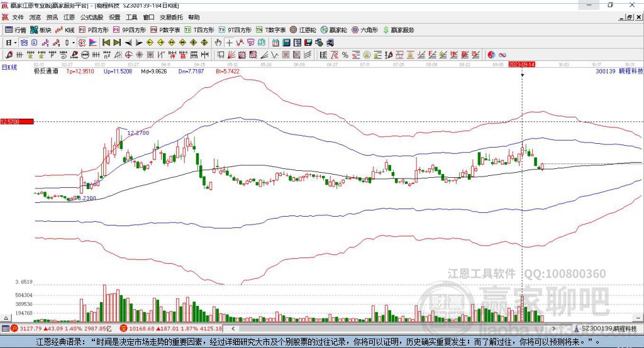Viewport: 644px width, 348px height.
Task: Open the P数字表 number table
Action: tap(165, 30)
